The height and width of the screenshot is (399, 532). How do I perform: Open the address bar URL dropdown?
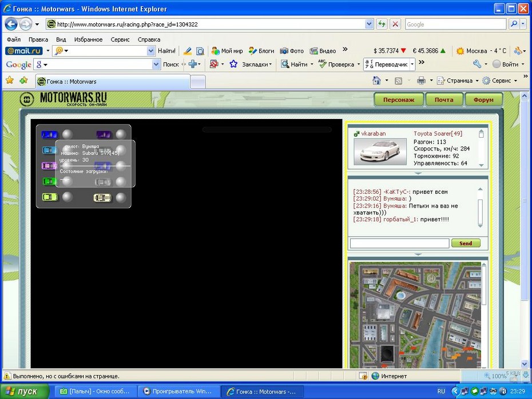(x=369, y=24)
